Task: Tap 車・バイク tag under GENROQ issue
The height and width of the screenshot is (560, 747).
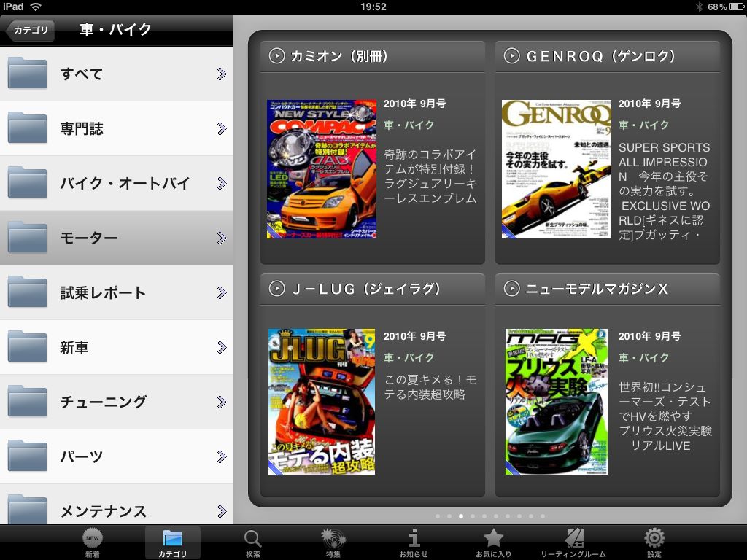Action: [x=644, y=125]
